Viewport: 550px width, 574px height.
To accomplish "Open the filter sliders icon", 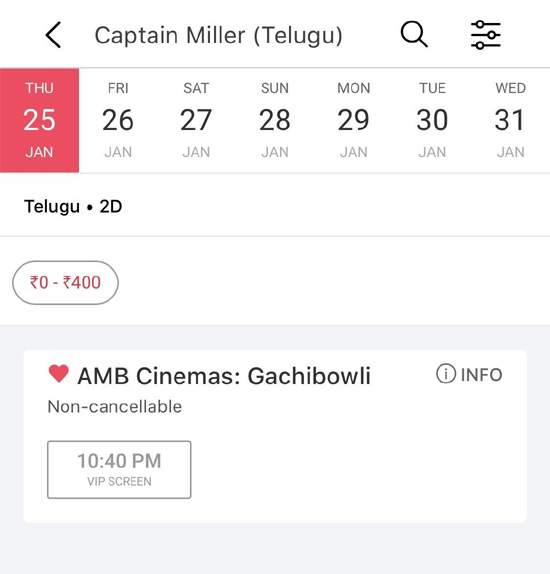I will tap(486, 35).
